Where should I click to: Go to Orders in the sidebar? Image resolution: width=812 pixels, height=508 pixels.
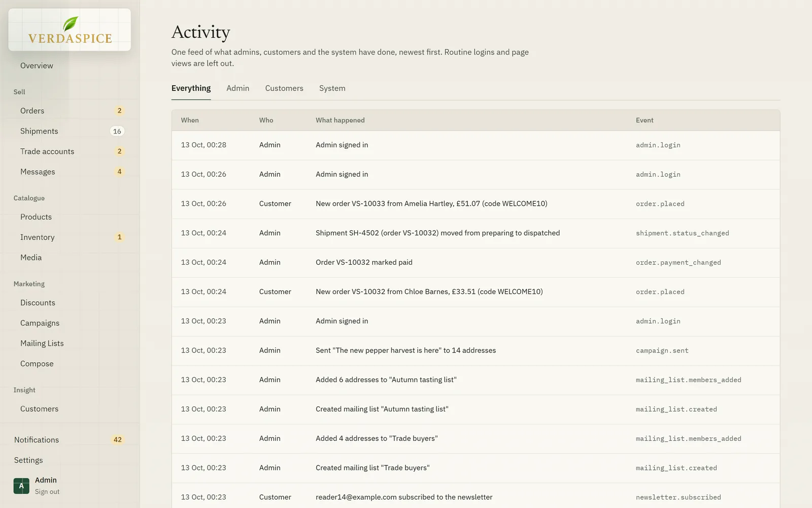tap(32, 111)
